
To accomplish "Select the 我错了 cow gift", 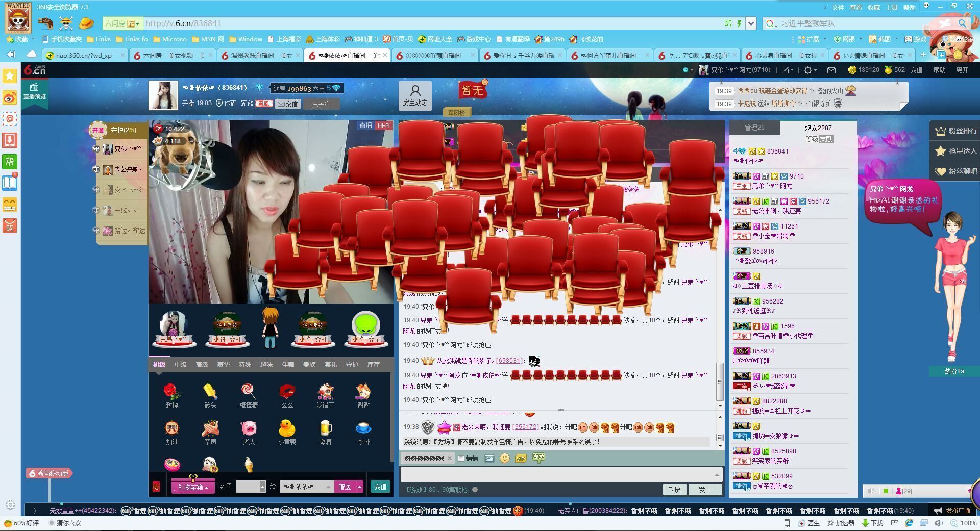I will 325,395.
